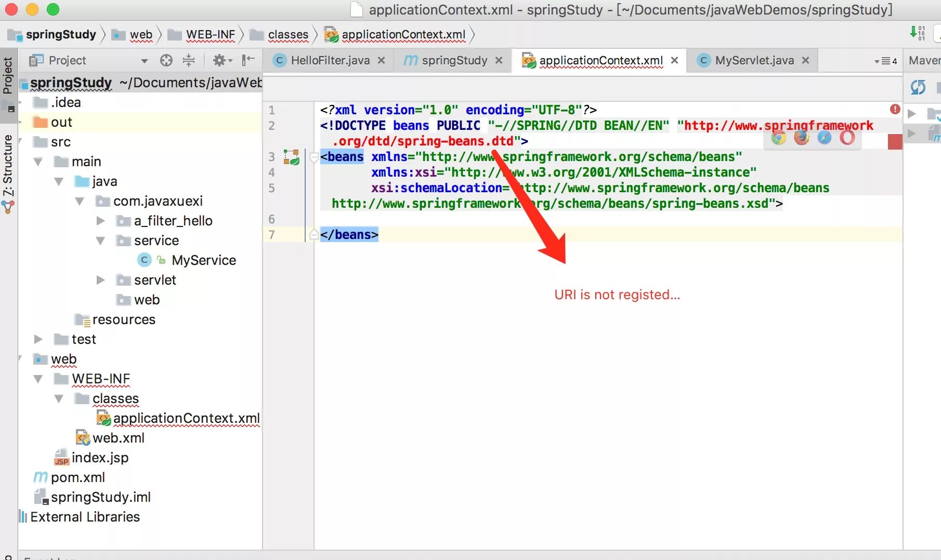Click WEB-INF breadcrumb in navigation bar

pos(202,35)
